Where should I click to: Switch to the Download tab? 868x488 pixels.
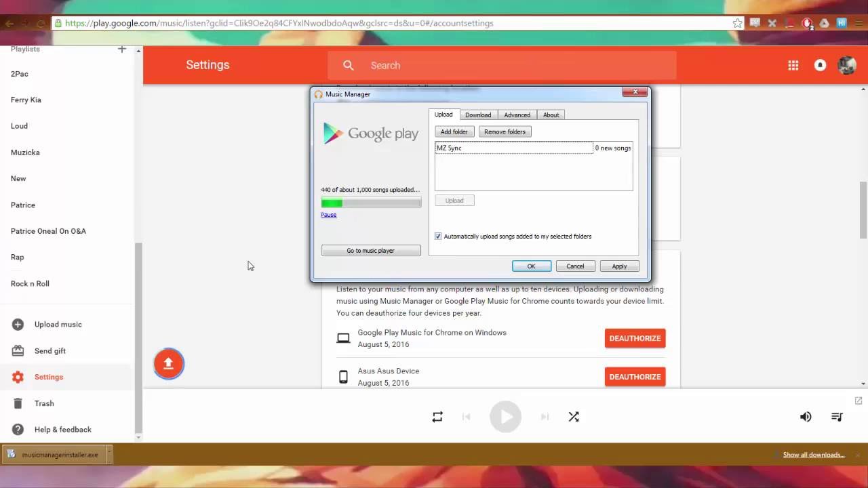[x=478, y=115]
